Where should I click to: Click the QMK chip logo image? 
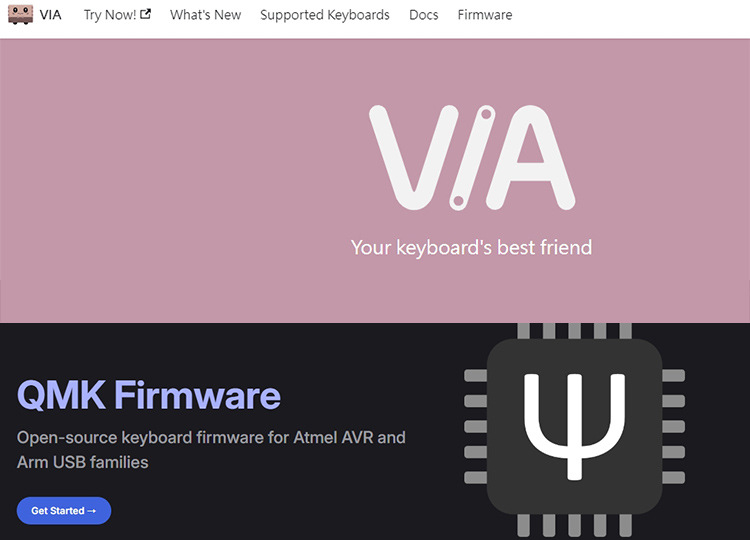574,426
